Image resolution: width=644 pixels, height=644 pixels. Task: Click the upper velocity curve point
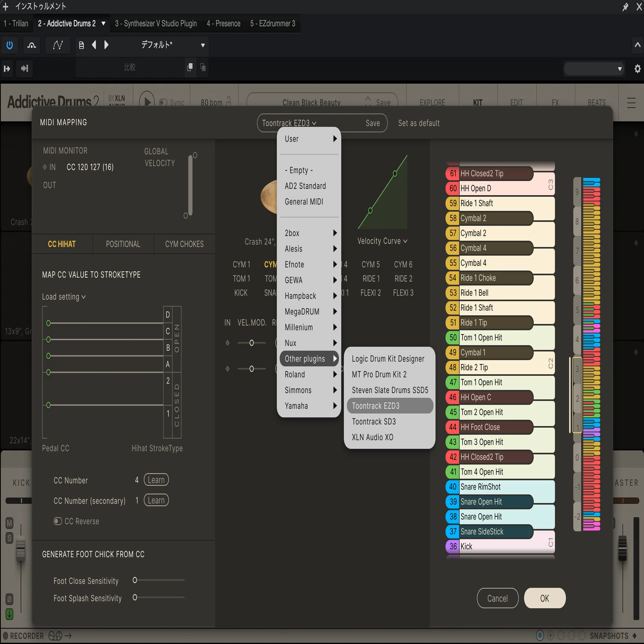pyautogui.click(x=395, y=174)
